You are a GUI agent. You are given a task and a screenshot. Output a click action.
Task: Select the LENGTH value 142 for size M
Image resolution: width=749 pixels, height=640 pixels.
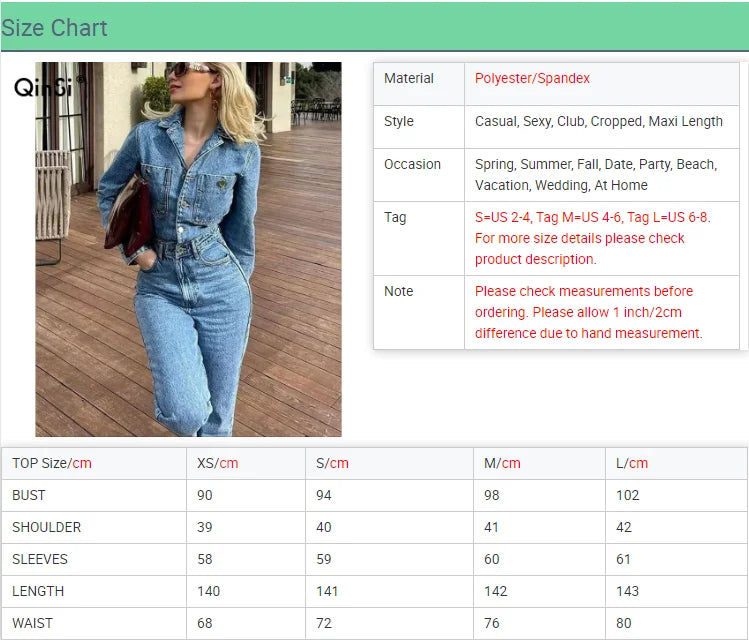496,591
